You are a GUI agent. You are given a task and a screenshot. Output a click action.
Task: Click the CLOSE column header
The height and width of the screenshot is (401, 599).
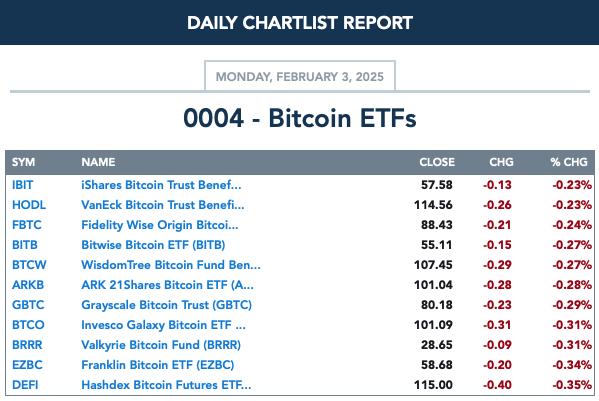[437, 162]
